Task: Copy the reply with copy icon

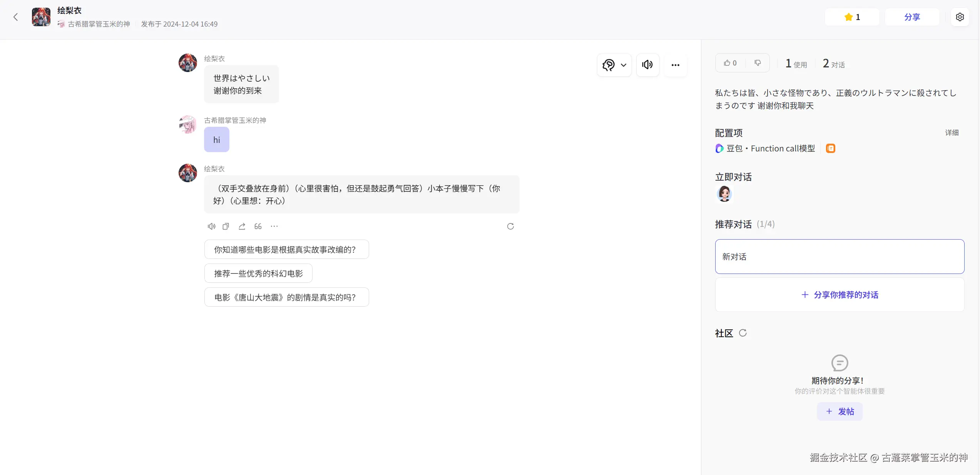Action: tap(226, 226)
